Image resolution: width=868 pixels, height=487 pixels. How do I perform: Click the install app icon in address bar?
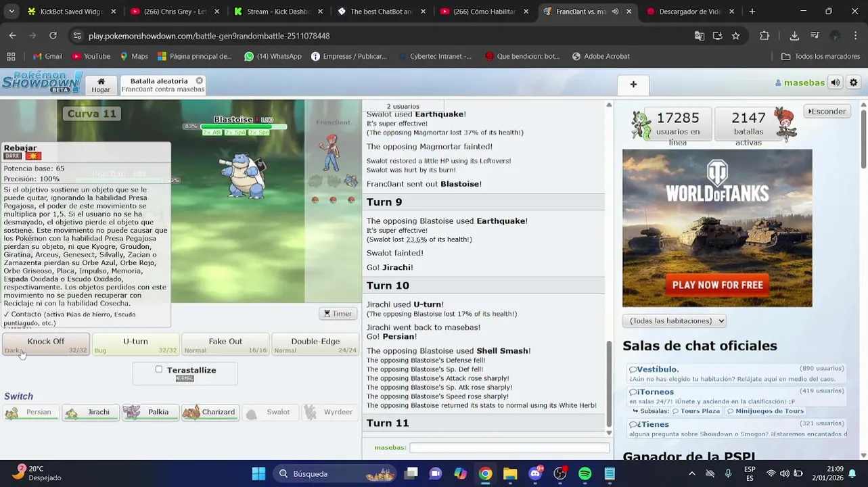(x=717, y=36)
